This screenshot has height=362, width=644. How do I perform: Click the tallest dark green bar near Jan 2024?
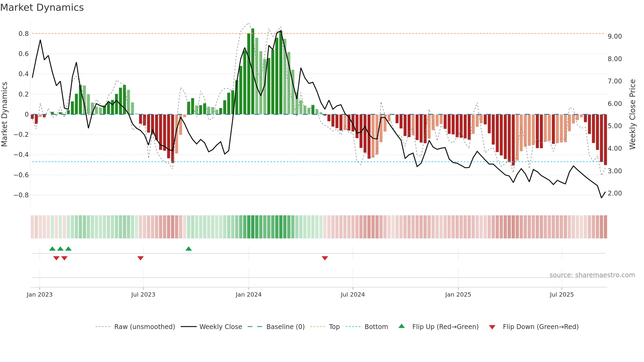253,71
